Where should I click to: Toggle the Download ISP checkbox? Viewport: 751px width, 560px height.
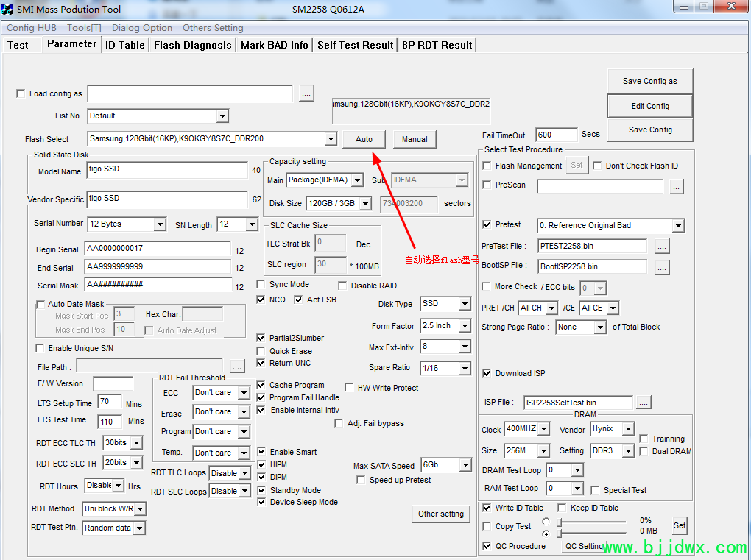(x=487, y=373)
